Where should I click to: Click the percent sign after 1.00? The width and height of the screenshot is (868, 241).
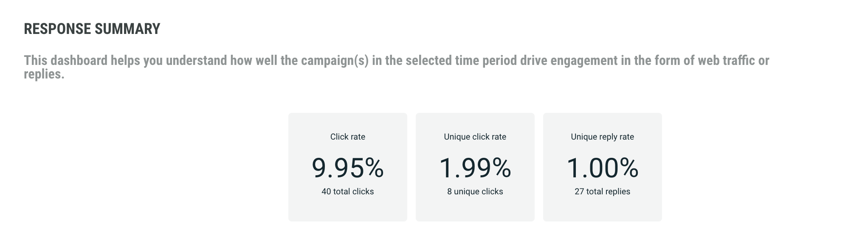coord(628,168)
